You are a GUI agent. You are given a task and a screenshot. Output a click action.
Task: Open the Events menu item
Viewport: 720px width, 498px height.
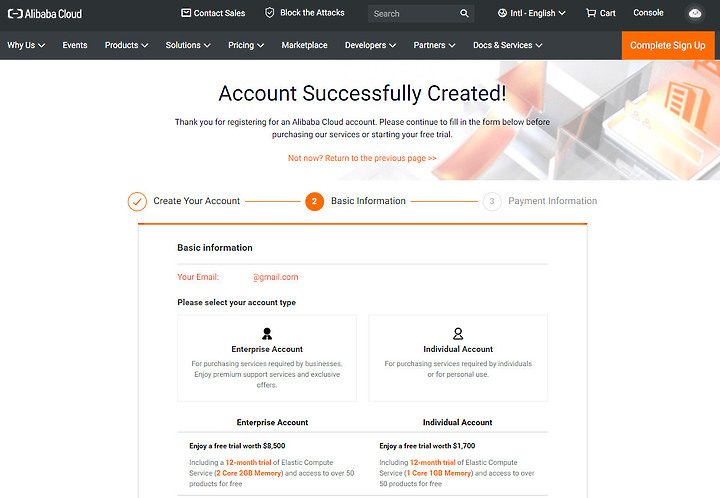click(x=75, y=45)
